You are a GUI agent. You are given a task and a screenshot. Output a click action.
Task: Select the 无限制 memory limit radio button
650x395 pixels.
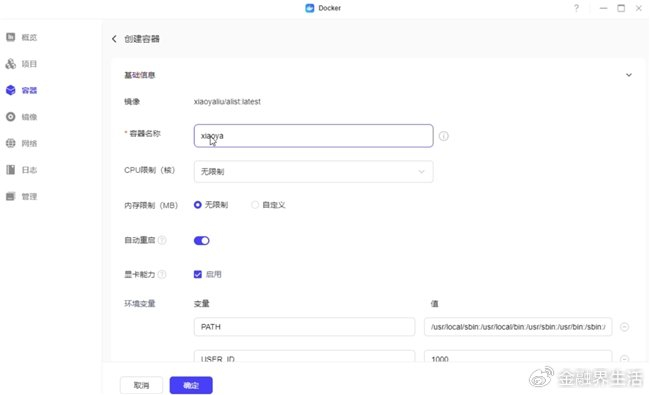point(198,205)
